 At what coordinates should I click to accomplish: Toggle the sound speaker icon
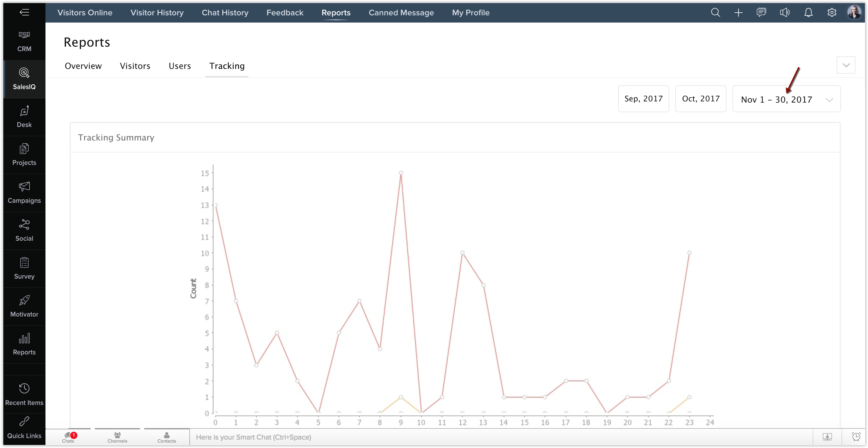[x=784, y=13]
